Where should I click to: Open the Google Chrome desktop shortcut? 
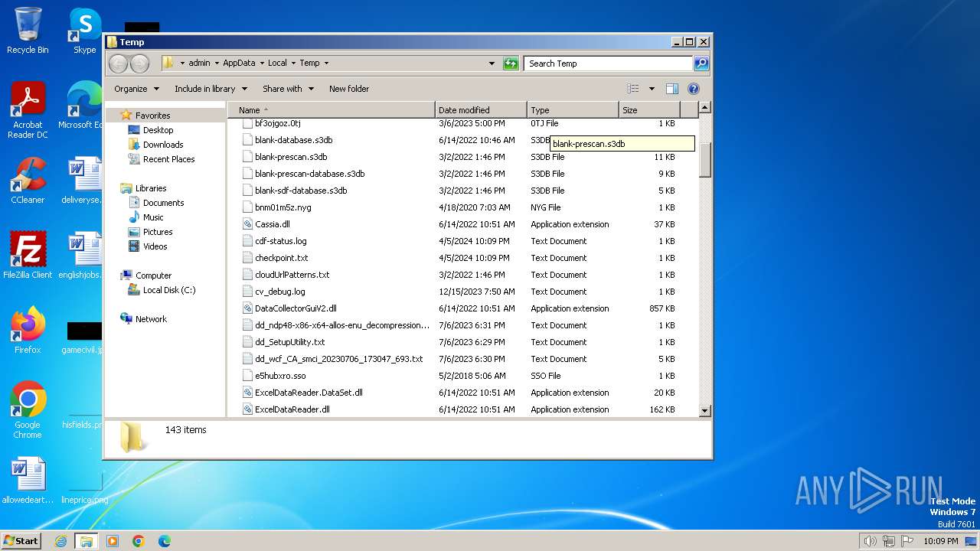28,409
